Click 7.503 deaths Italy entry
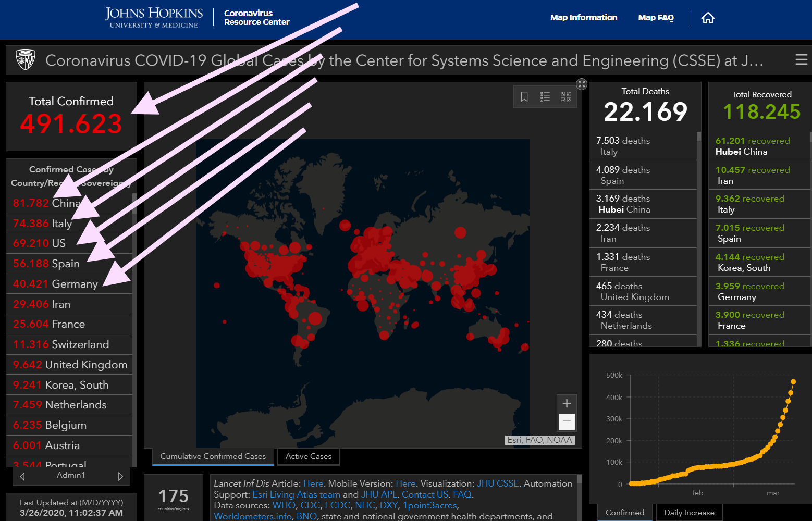 pyautogui.click(x=643, y=146)
